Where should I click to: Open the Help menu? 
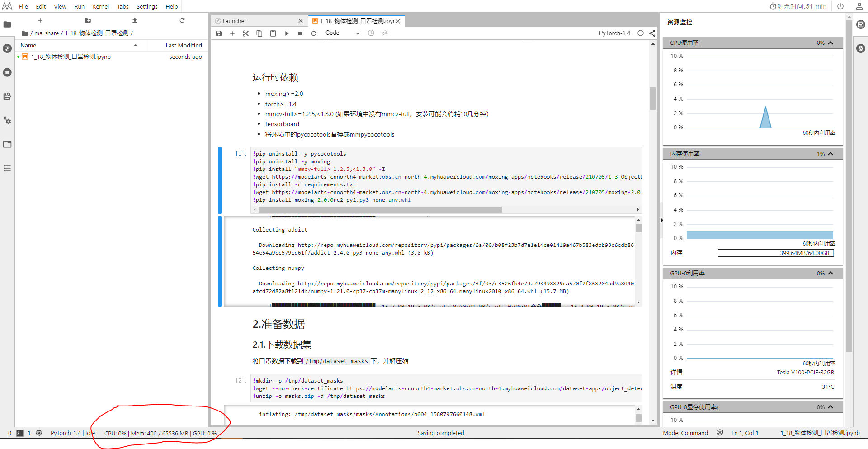click(x=172, y=7)
